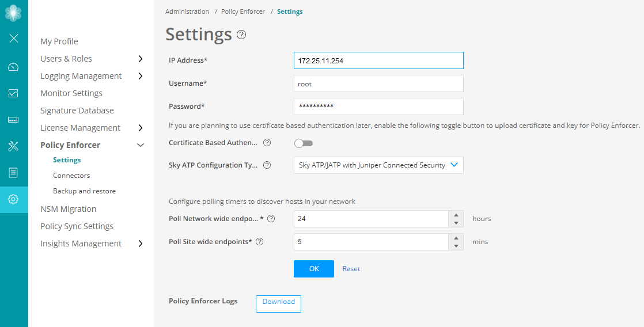This screenshot has height=327, width=644.
Task: Open Connectors under Policy Enforcer
Action: [x=71, y=176]
